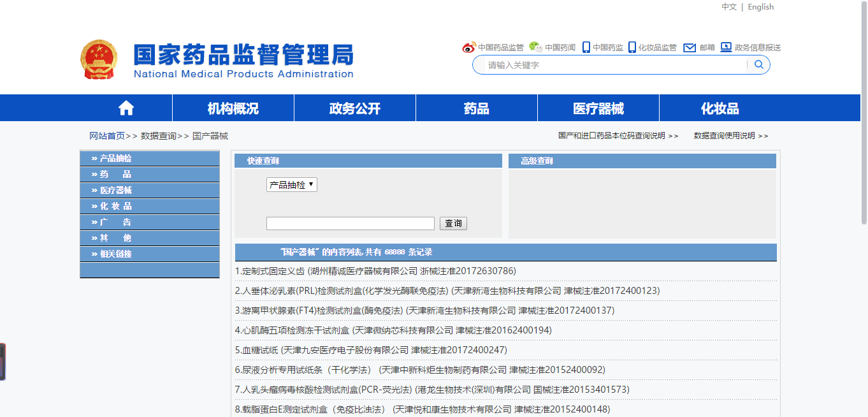
Task: Select 医疗器械 in the top navigation bar
Action: 598,107
